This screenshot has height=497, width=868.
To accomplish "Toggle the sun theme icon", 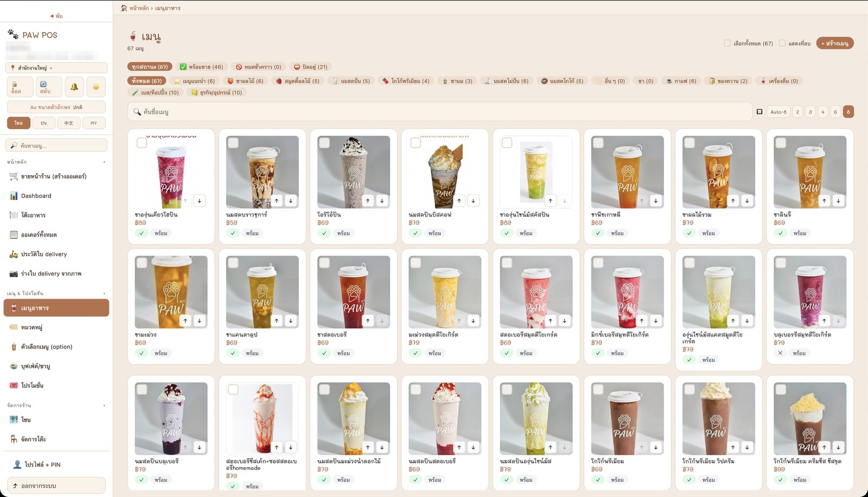I will [96, 87].
